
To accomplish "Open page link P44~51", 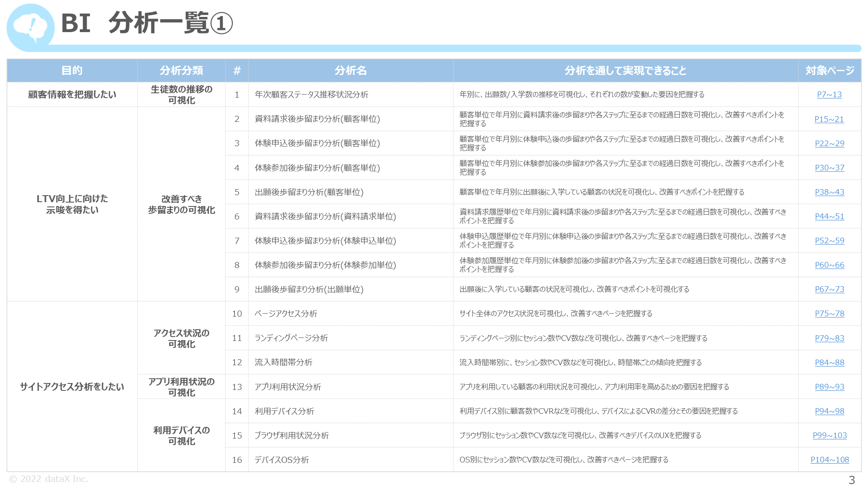I will 829,216.
